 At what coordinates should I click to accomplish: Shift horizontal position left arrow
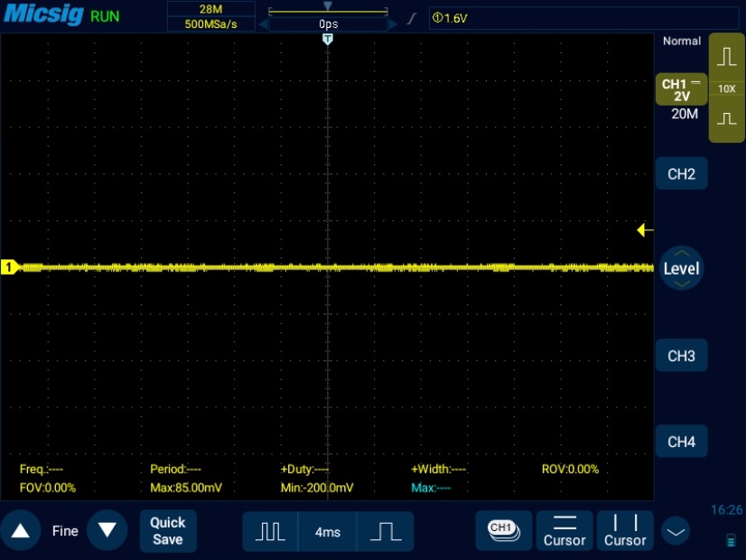263,23
